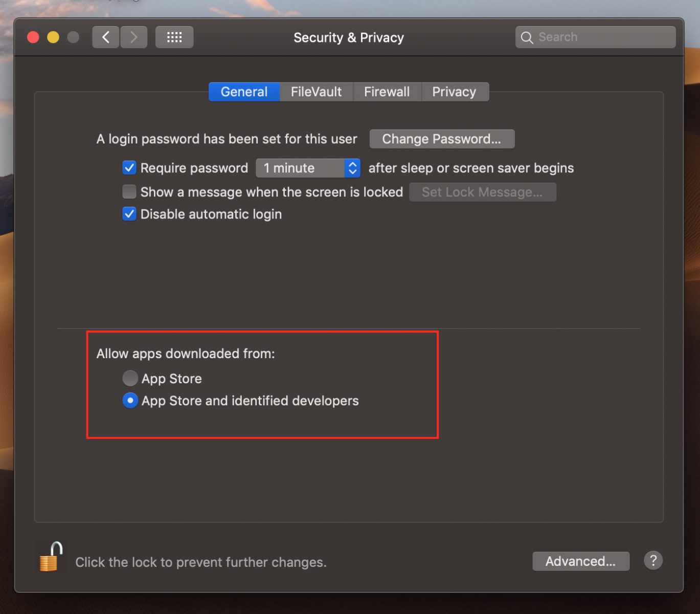Click 'after sleep or screen saver begins' text
700x614 pixels.
tap(471, 168)
